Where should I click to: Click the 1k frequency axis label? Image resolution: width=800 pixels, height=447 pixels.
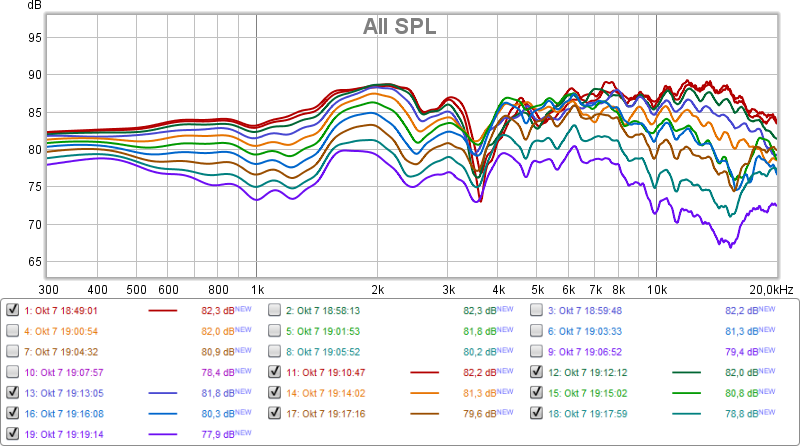tap(257, 289)
